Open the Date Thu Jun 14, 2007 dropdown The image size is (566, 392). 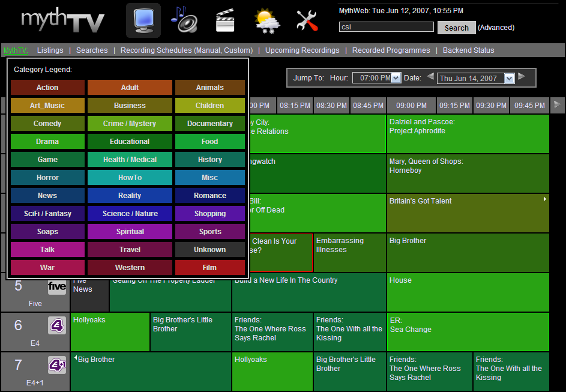(x=475, y=78)
